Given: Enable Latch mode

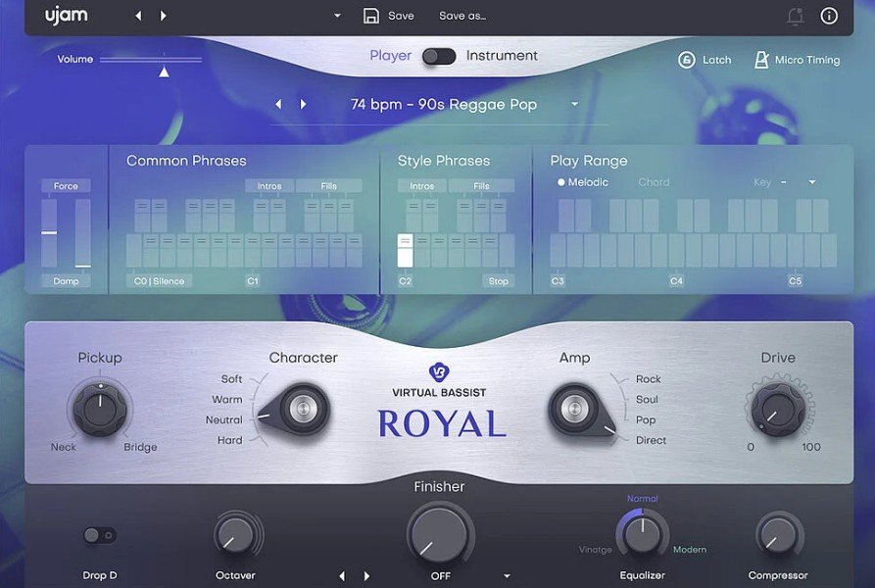Looking at the screenshot, I should point(705,60).
